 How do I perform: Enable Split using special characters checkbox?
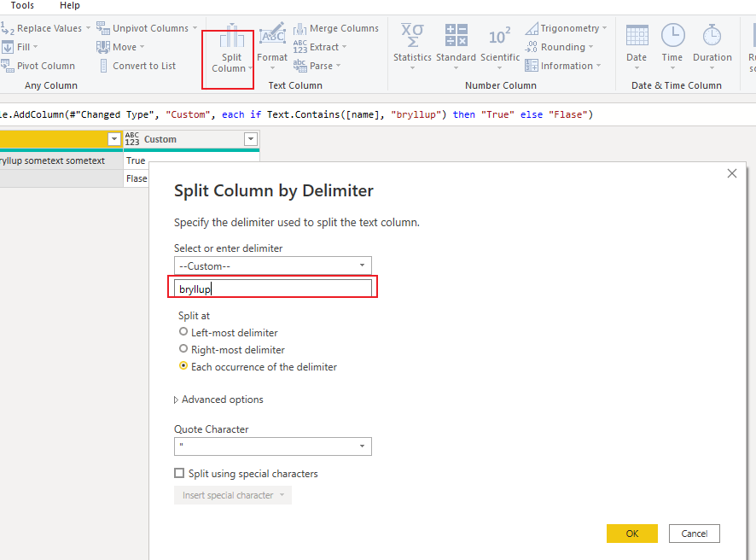click(x=179, y=473)
